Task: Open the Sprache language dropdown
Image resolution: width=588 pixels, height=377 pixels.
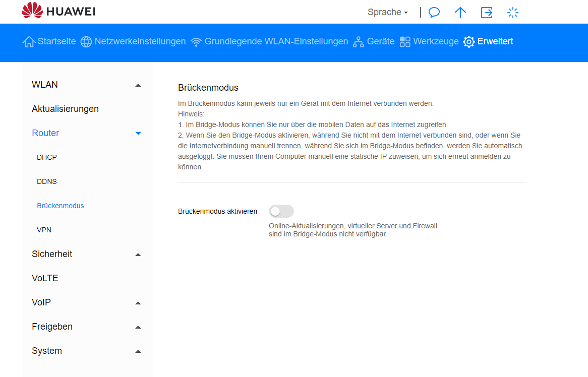Action: [x=387, y=12]
